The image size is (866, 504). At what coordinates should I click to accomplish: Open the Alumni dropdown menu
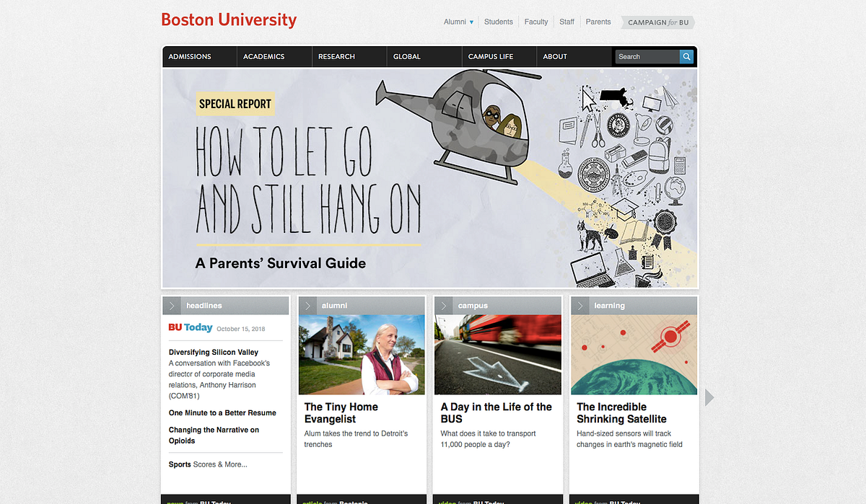click(458, 22)
